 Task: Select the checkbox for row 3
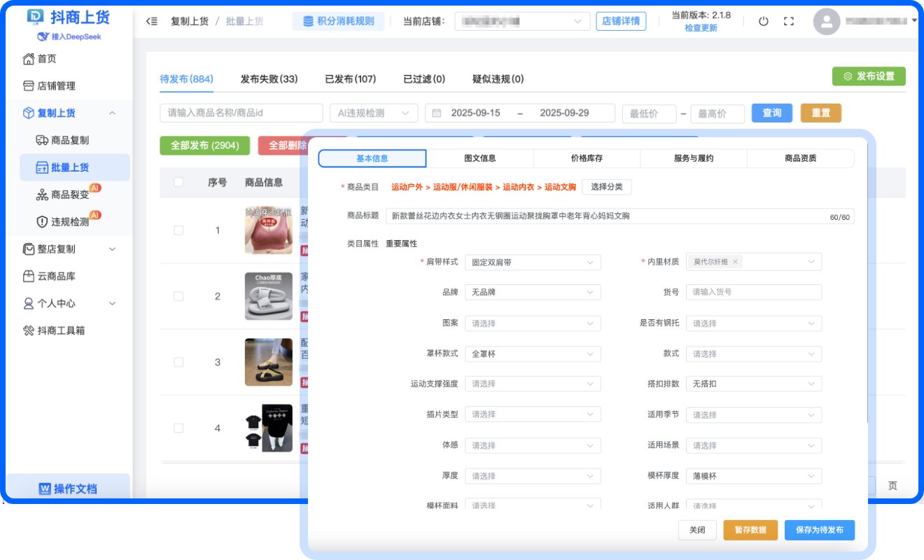pos(178,362)
